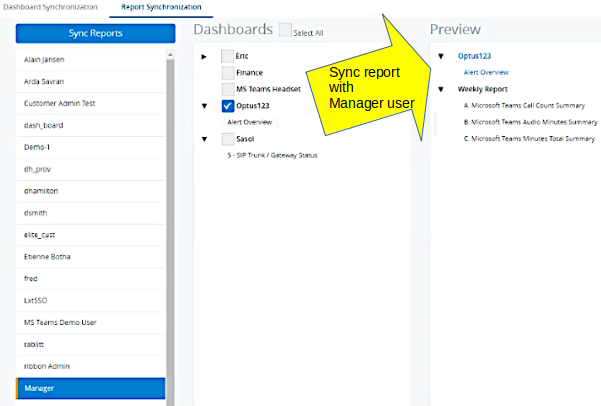The width and height of the screenshot is (601, 406).
Task: Select the dh_prov user
Action: (91, 169)
